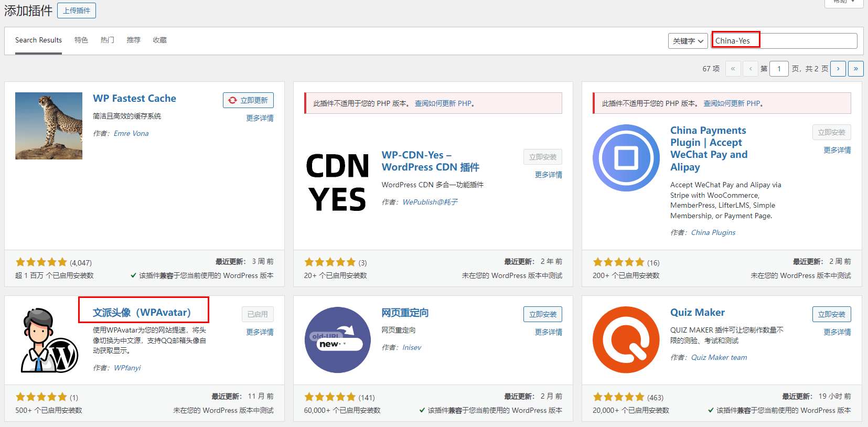Screen dimensions: 868x427
Task: Click the CDN YES plugin logo
Action: click(337, 182)
